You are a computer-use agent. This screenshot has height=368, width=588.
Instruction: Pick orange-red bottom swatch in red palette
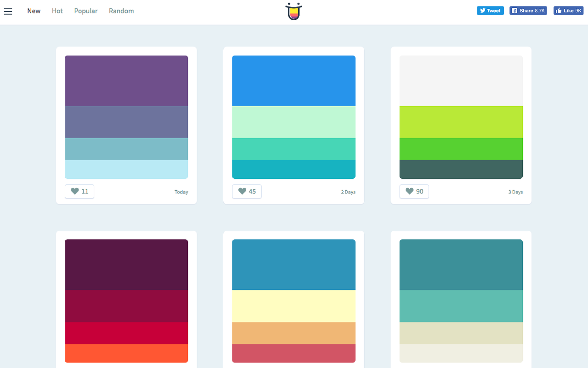click(126, 353)
